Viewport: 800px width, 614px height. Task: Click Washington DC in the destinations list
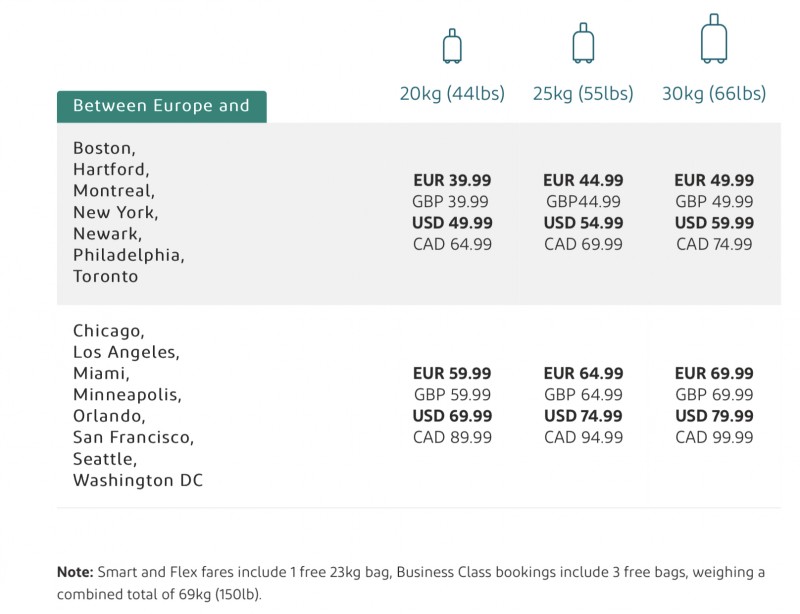[x=138, y=480]
